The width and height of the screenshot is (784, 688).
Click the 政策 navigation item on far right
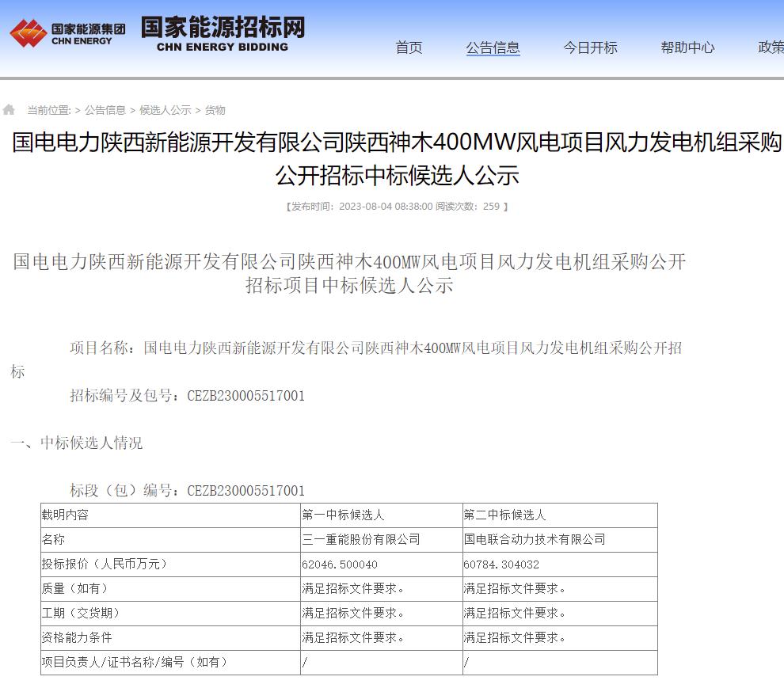[769, 48]
